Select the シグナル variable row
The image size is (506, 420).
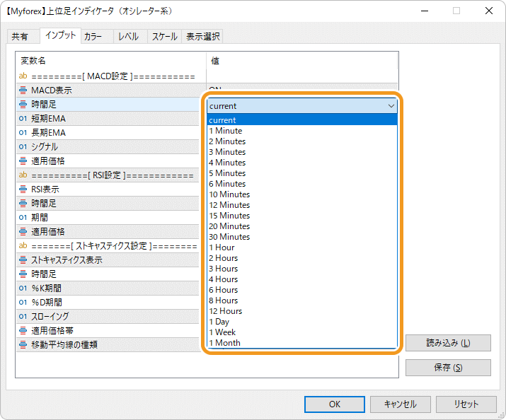pyautogui.click(x=108, y=147)
